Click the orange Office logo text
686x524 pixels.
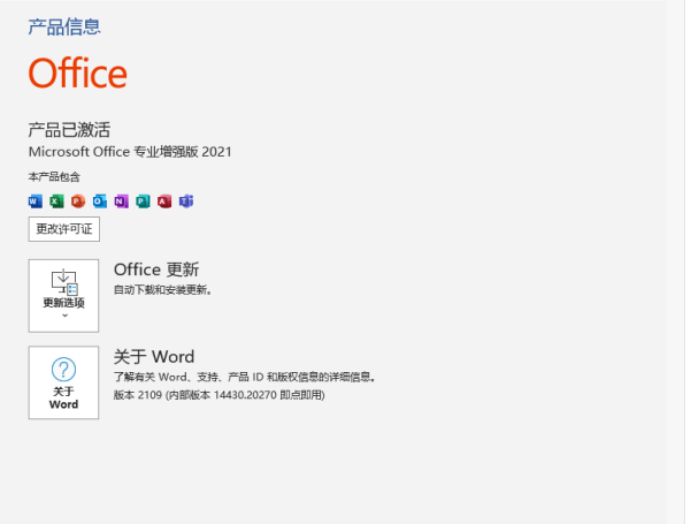point(78,73)
